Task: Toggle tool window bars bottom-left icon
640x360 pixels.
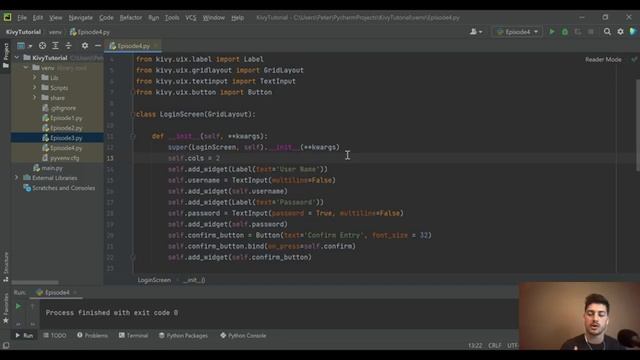Action: pos(6,345)
